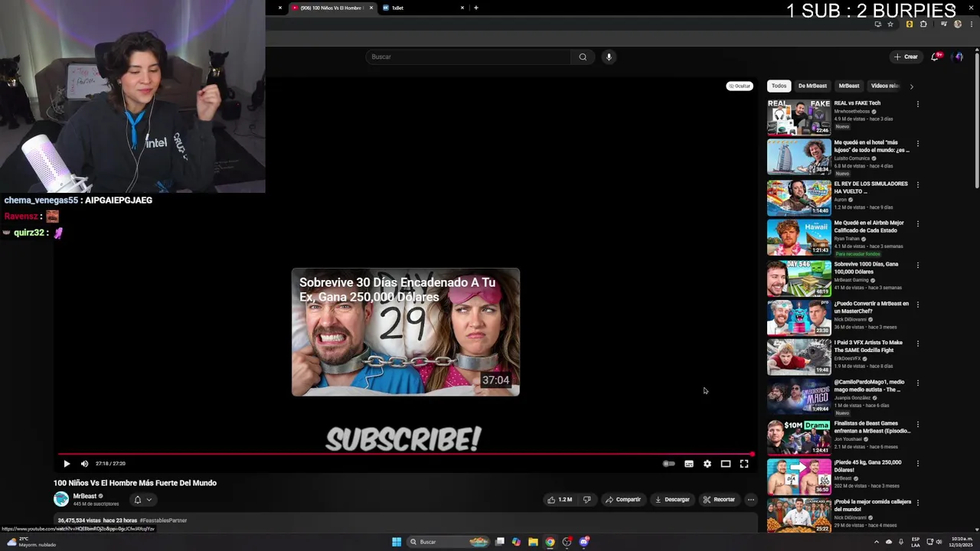
Task: Open REAL vs FAKE Tech thumbnail
Action: coord(799,117)
